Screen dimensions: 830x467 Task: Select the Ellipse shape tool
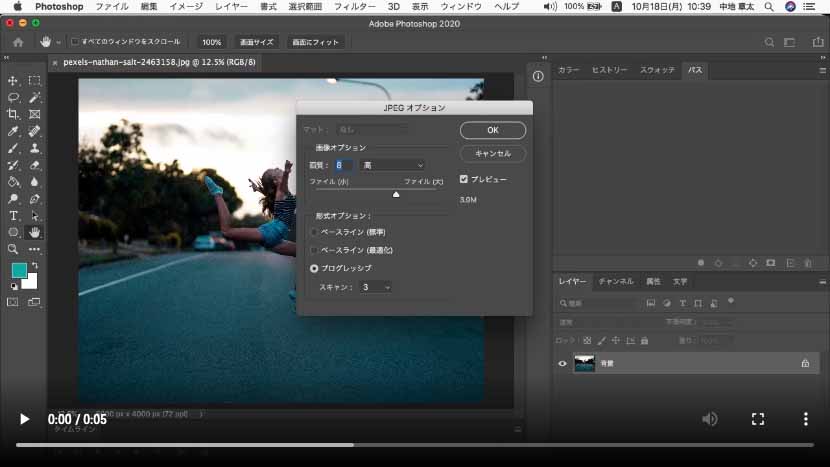coord(13,232)
